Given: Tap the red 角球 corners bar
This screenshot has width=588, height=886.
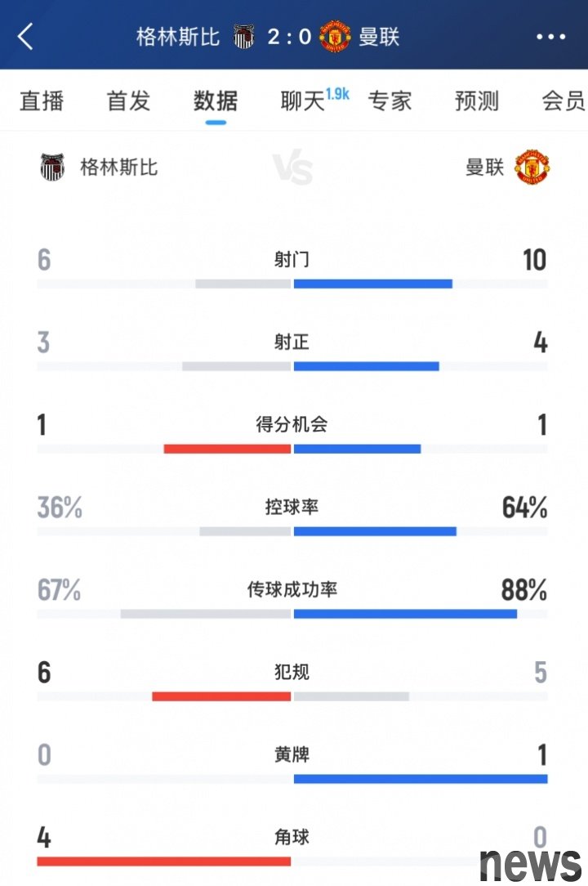Looking at the screenshot, I should pyautogui.click(x=164, y=861).
